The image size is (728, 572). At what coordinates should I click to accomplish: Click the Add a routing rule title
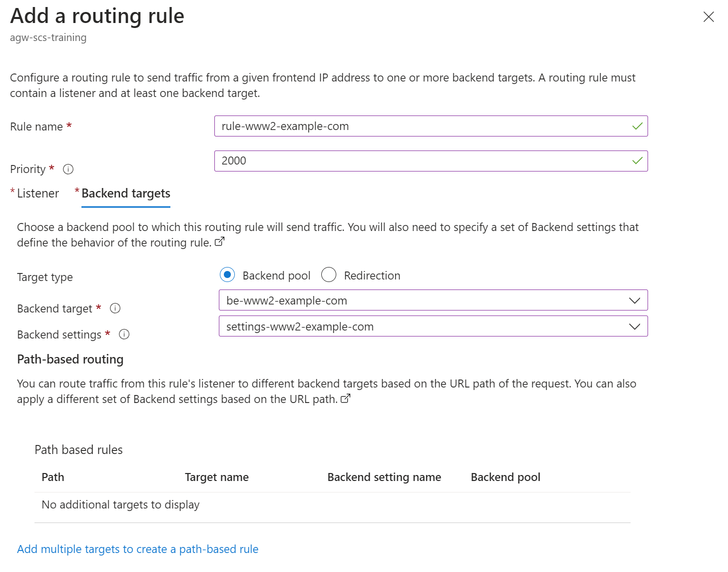pyautogui.click(x=97, y=16)
